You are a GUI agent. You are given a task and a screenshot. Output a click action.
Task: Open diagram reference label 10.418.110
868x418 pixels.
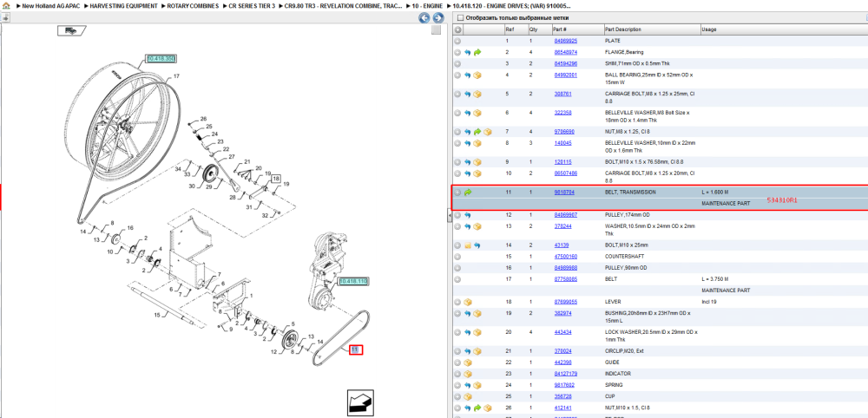(353, 282)
